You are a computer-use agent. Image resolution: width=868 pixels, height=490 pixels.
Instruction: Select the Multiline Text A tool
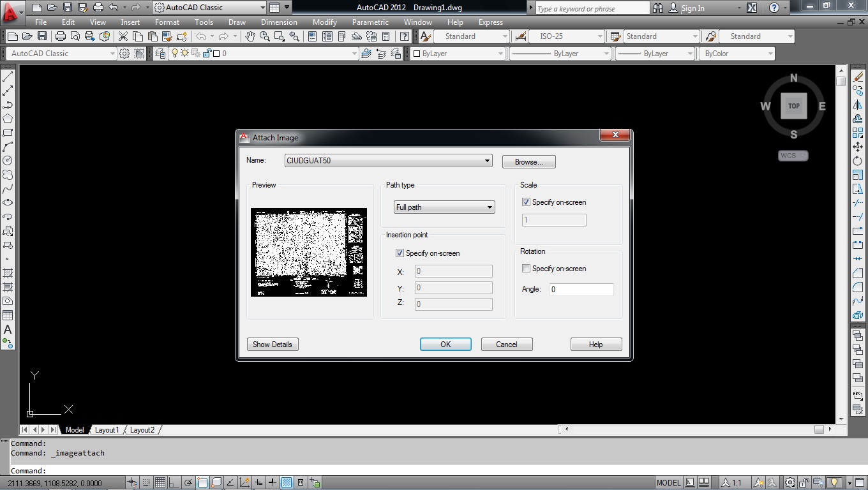pos(8,329)
